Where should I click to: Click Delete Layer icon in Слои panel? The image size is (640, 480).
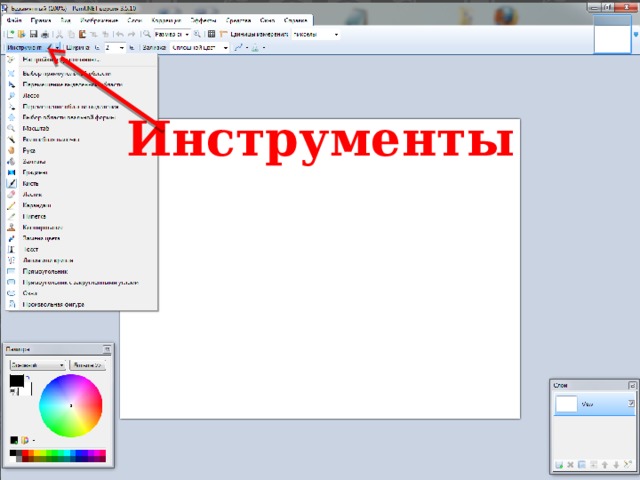(x=571, y=464)
